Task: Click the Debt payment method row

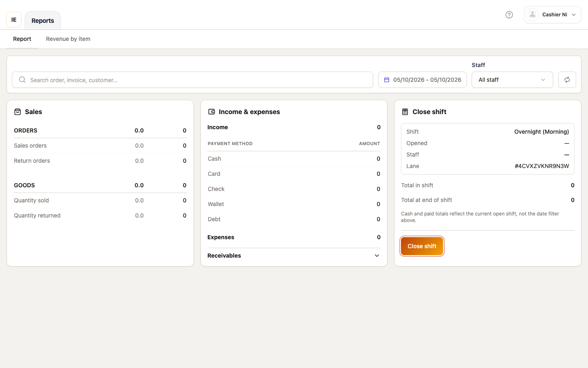Action: 294,219
